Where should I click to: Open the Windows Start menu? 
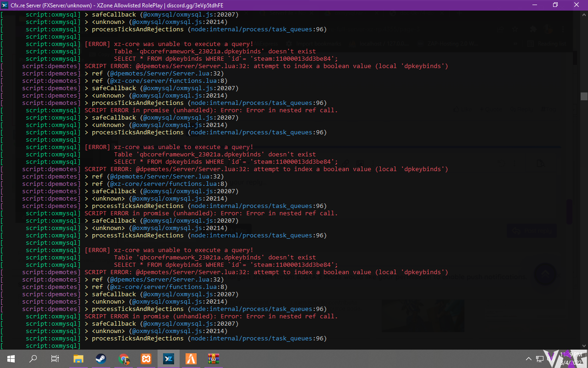11,358
